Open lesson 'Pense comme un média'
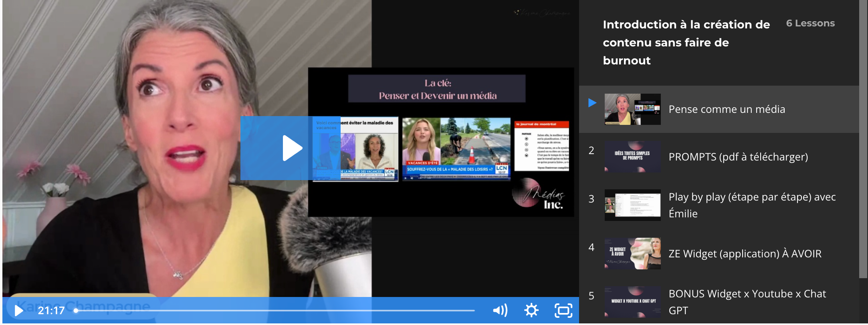The width and height of the screenshot is (868, 325). tap(719, 109)
